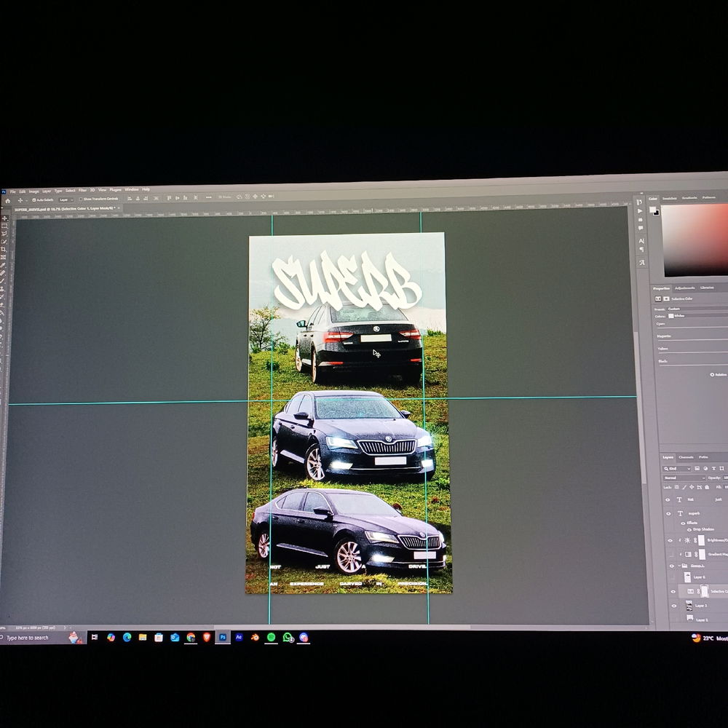
Task: Open Blender from the taskbar
Action: [x=255, y=637]
